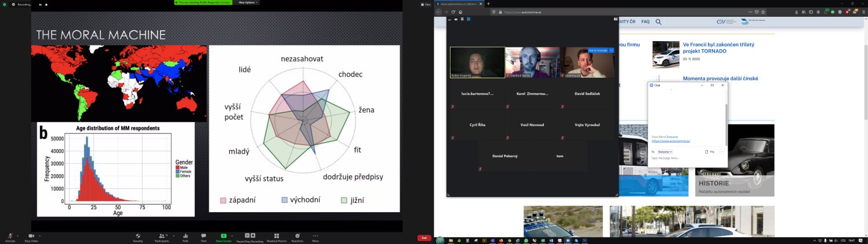
Task: Expand the View Options dropdown
Action: pos(247,2)
